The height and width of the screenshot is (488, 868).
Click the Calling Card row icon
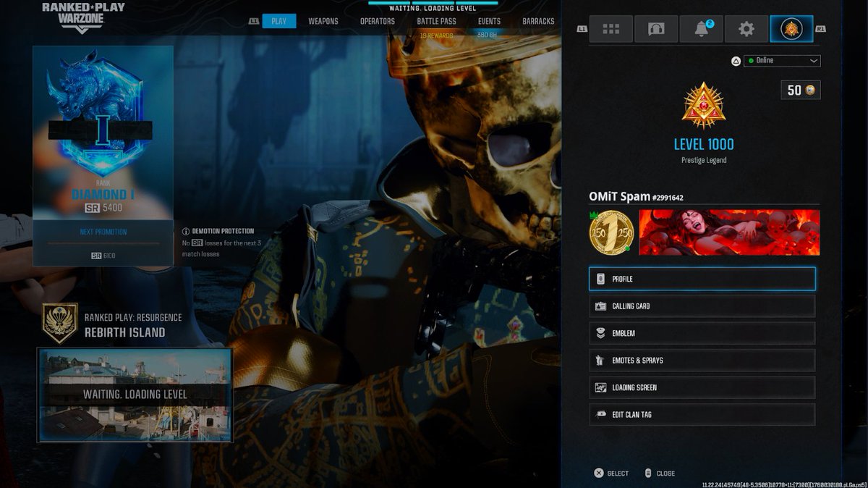pos(600,306)
